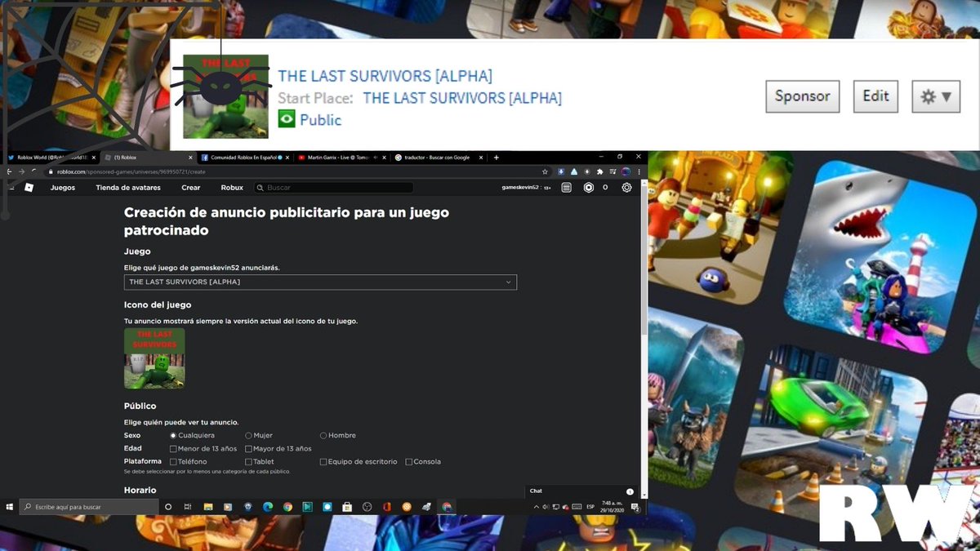Enable the Teléfono platform checkbox
The height and width of the screenshot is (551, 980).
[173, 462]
